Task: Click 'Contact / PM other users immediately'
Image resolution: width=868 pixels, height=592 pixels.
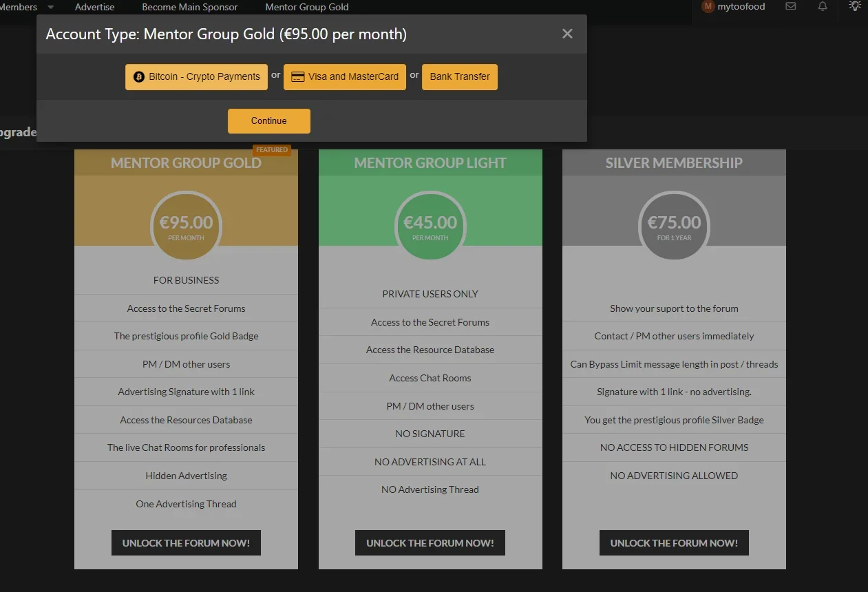Action: (x=674, y=336)
